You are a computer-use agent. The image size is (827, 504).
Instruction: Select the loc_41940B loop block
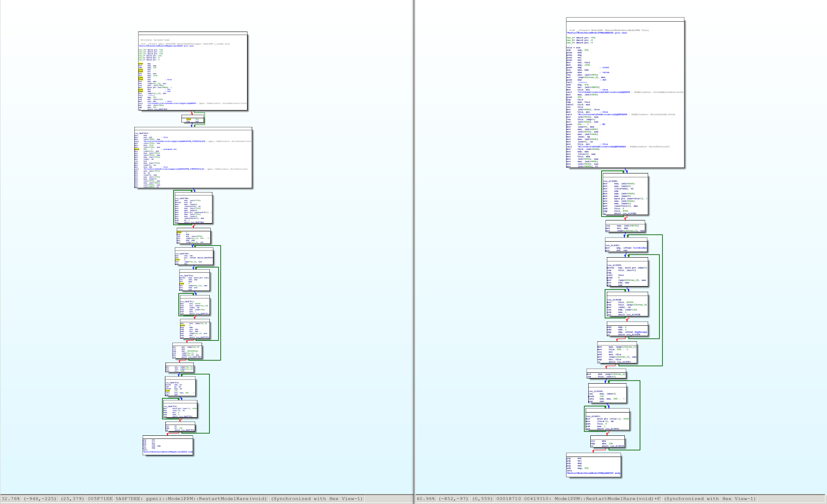[627, 306]
